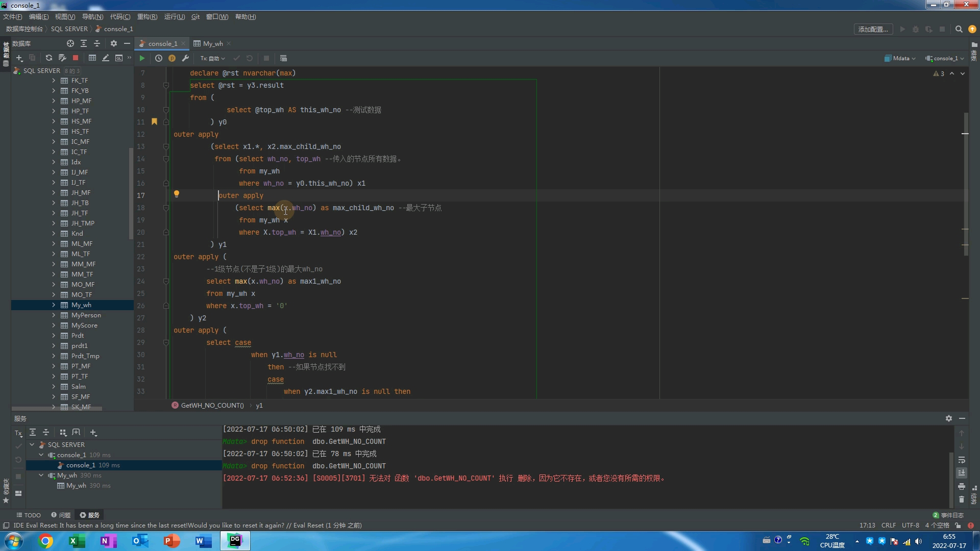Click the edit source pencil icon

coord(106,58)
